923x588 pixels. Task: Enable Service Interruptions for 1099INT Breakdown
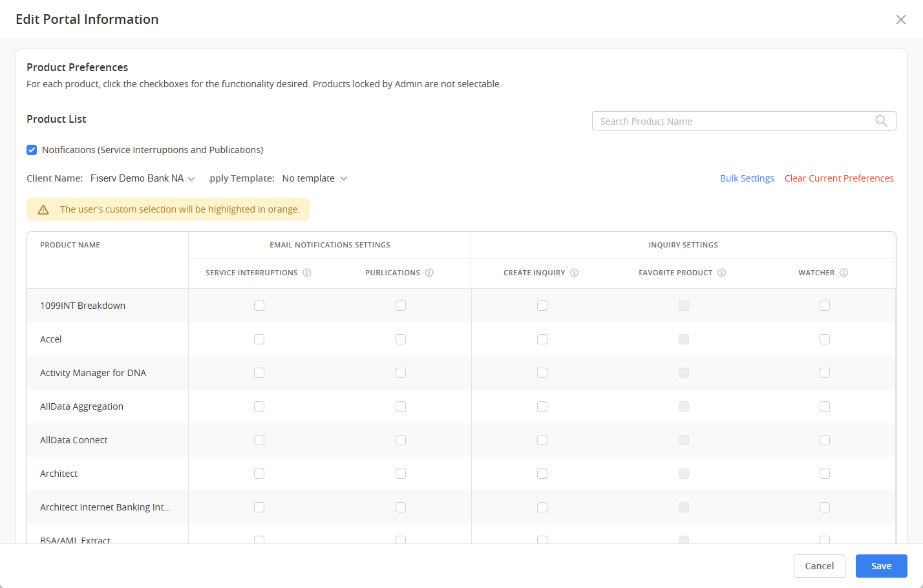pos(259,306)
